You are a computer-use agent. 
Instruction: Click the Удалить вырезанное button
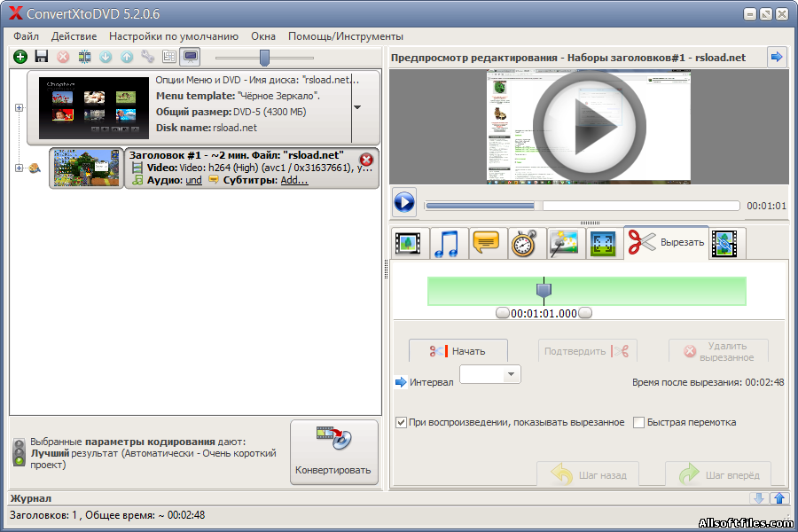(718, 351)
